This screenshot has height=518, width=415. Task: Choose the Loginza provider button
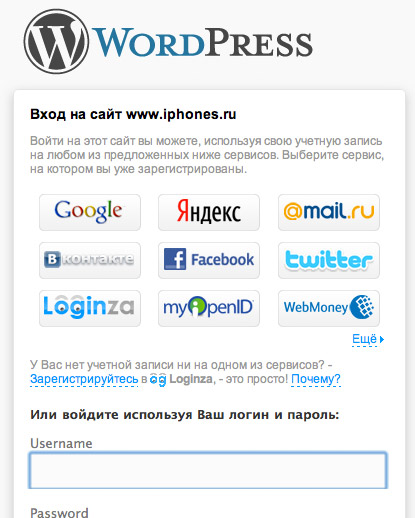(90, 308)
